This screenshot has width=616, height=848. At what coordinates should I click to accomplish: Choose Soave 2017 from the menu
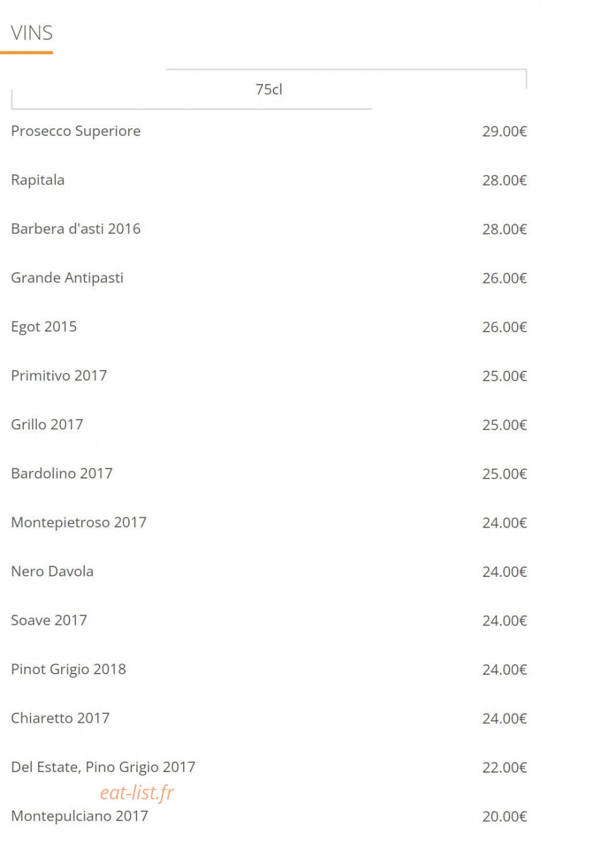pos(49,620)
